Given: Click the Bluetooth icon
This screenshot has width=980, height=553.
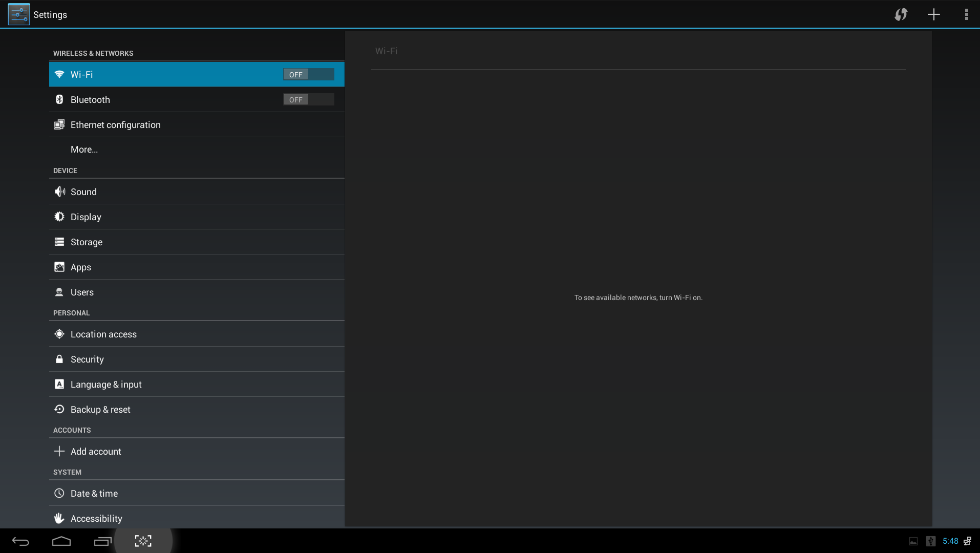Looking at the screenshot, I should click(59, 99).
